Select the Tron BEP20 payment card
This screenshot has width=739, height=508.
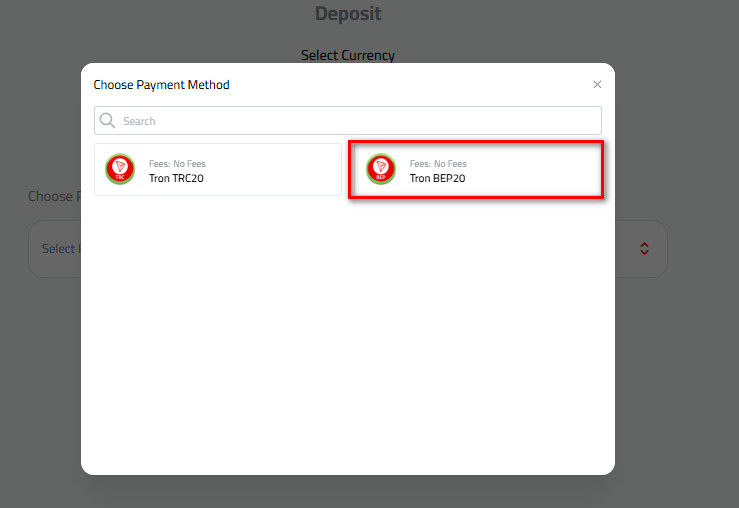coord(476,170)
